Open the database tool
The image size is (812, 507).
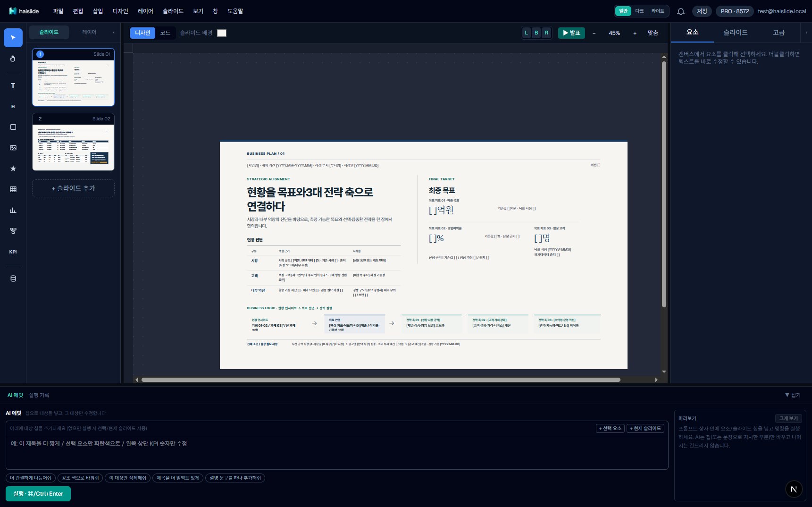[13, 279]
